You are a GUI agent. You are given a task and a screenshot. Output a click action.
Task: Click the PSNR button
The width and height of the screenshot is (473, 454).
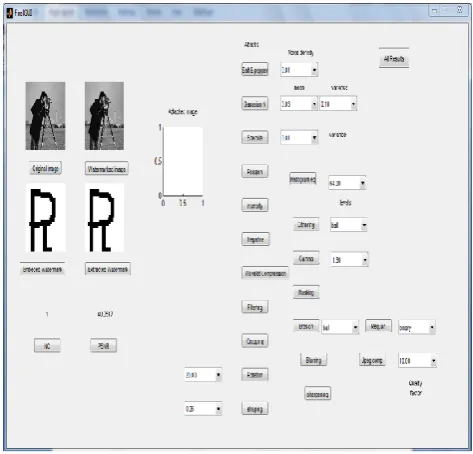(104, 346)
